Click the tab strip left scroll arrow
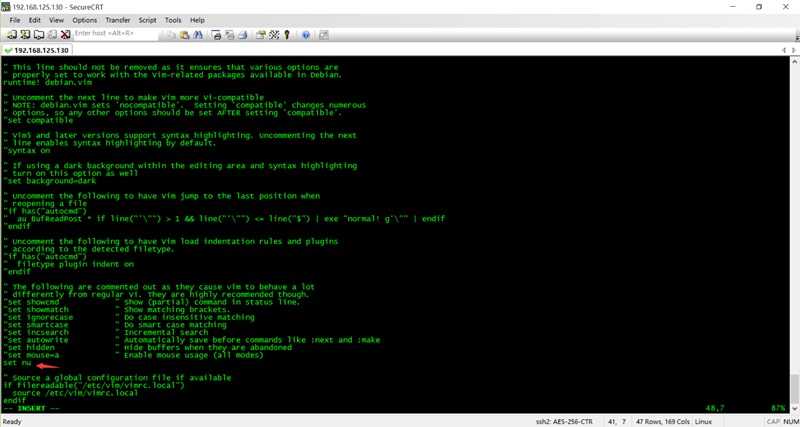This screenshot has width=800, height=427. pyautogui.click(x=784, y=51)
